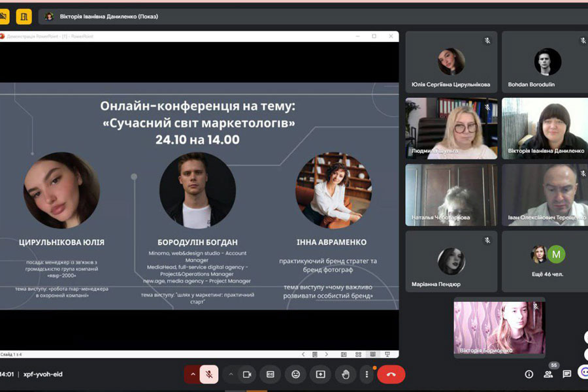Click muted mic icon on Іван Терещенко tile
This screenshot has width=588, height=392.
pyautogui.click(x=583, y=173)
